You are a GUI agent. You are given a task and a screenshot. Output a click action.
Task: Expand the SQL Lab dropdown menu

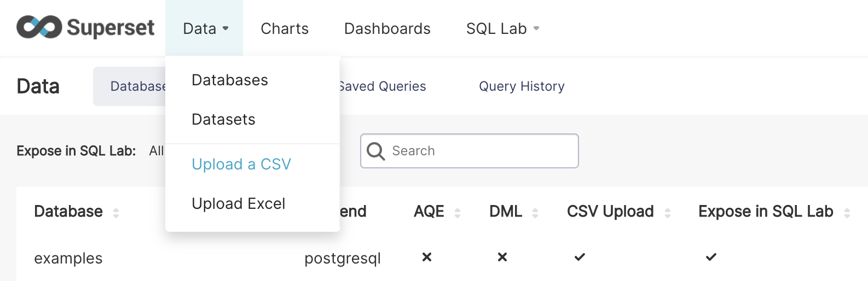pyautogui.click(x=502, y=28)
